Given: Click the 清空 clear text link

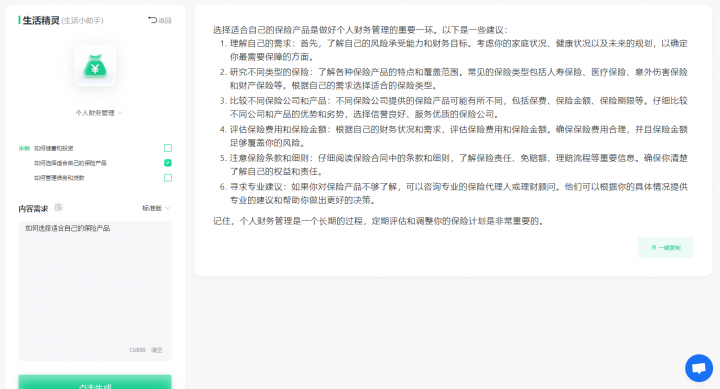Looking at the screenshot, I should 157,350.
